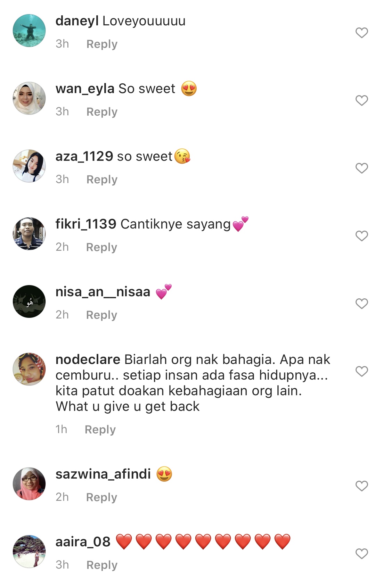Reply to aaira_08's comment
The width and height of the screenshot is (391, 588).
(102, 565)
